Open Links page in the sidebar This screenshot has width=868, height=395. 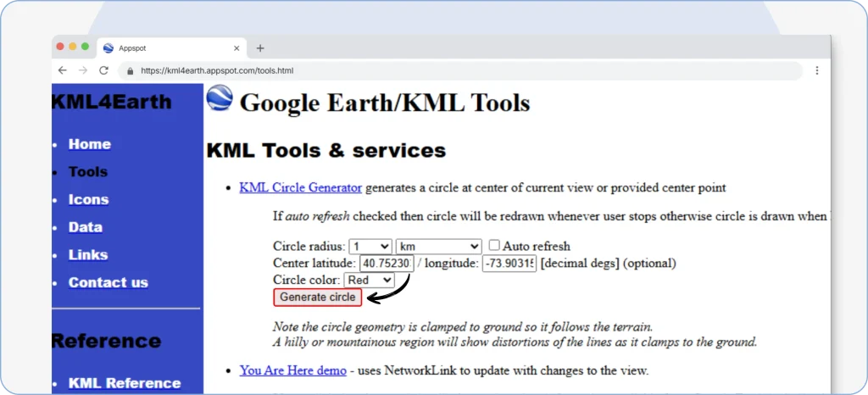pyautogui.click(x=88, y=255)
